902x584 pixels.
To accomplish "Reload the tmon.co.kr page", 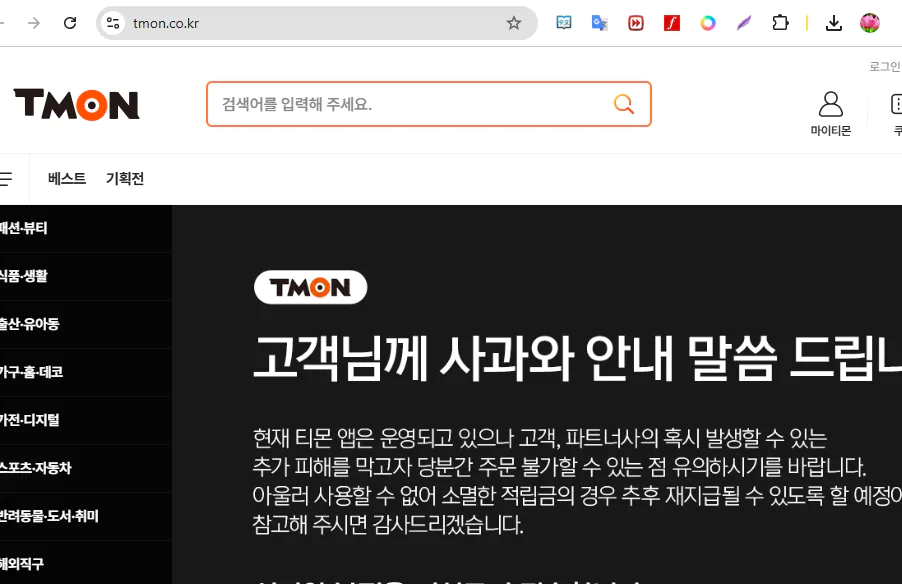I will pos(70,23).
